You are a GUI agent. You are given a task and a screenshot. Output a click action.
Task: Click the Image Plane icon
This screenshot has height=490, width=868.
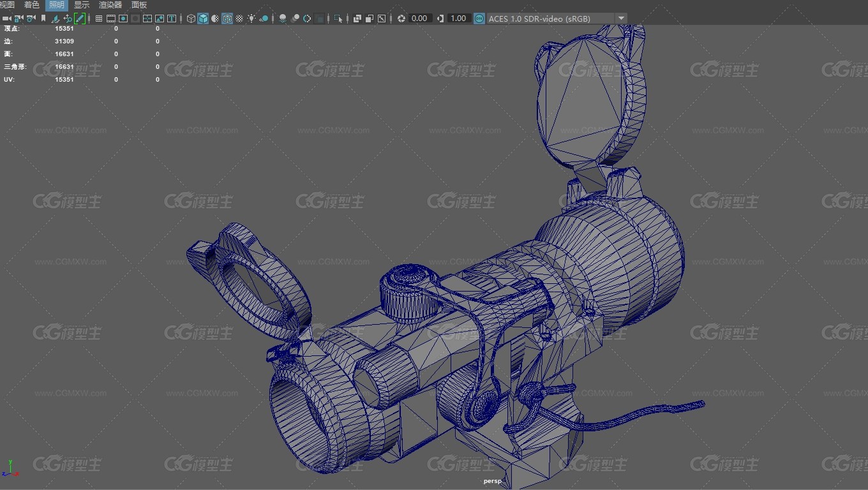pyautogui.click(x=56, y=19)
